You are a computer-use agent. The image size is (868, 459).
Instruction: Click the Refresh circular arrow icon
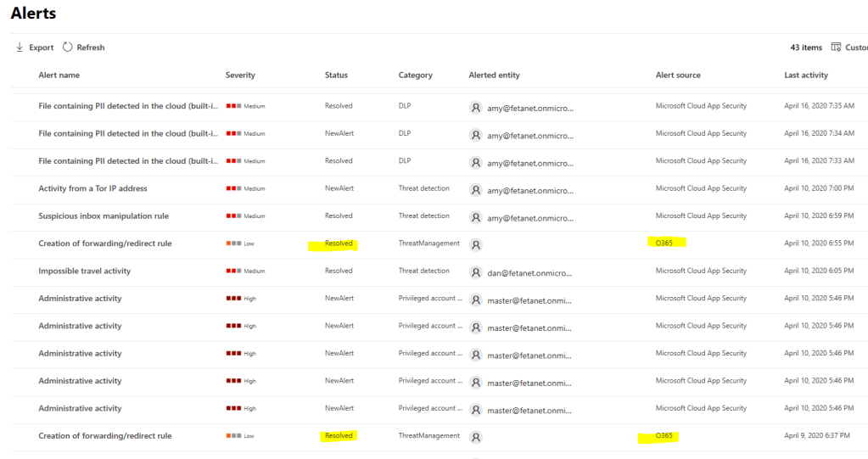coord(68,48)
